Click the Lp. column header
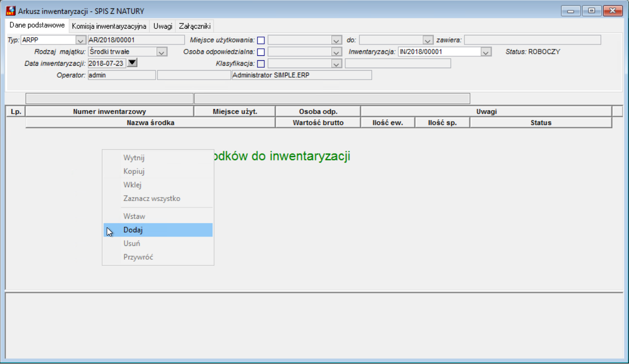This screenshot has height=364, width=629. point(15,112)
